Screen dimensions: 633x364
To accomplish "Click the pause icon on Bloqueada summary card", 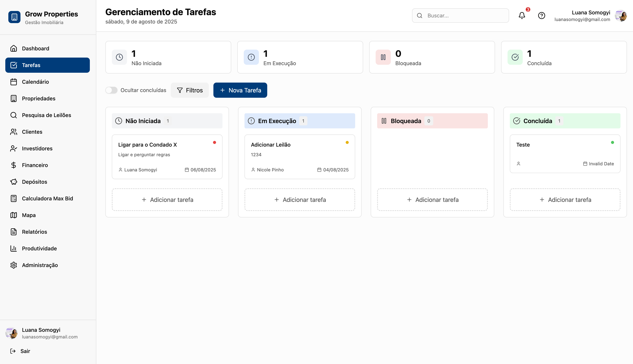I will pos(383,57).
